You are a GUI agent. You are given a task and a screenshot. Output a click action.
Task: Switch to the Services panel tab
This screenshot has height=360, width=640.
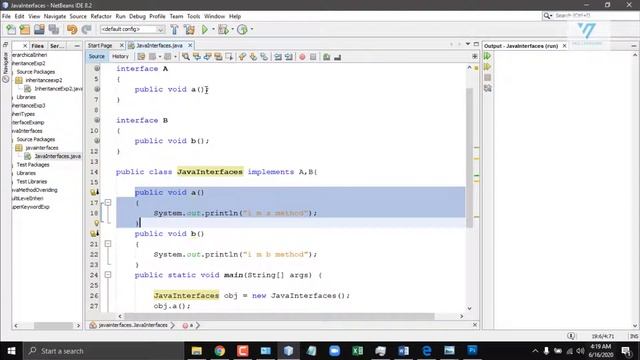[57, 46]
